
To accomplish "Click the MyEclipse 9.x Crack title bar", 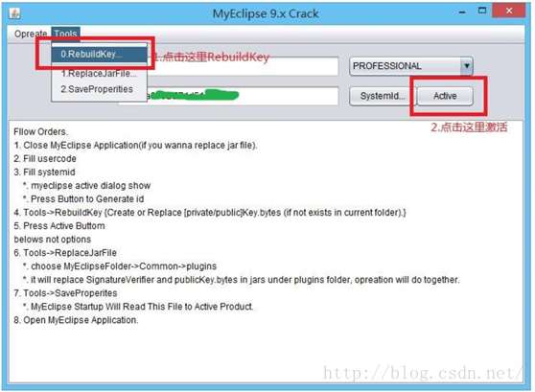I will [266, 13].
